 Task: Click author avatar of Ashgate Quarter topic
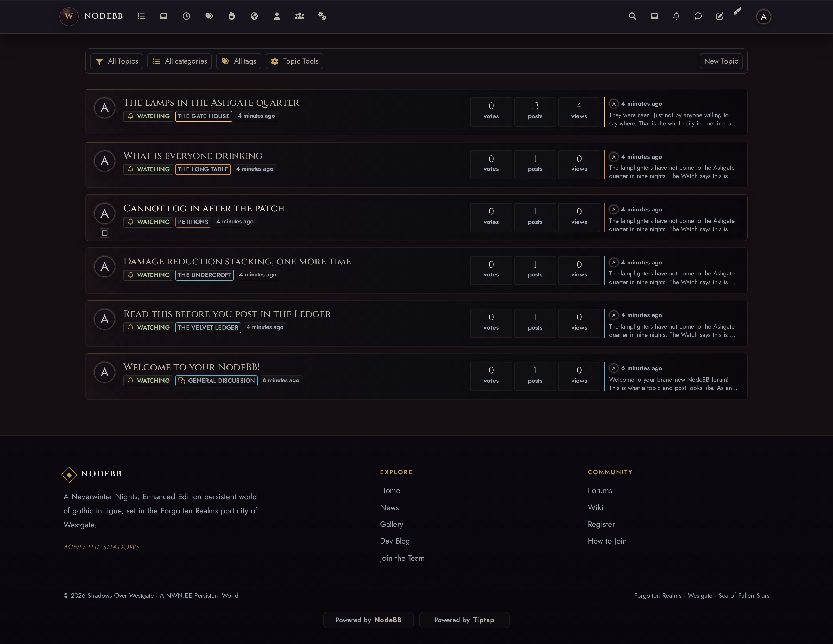click(104, 108)
